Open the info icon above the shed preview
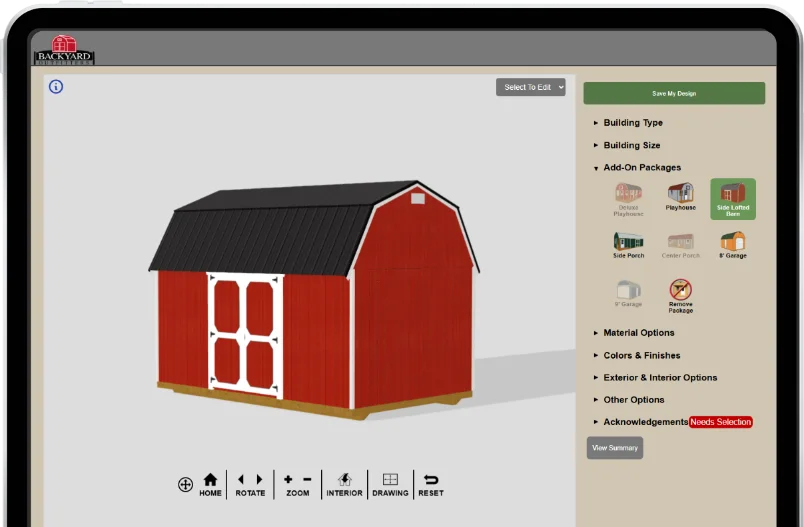Viewport: 804px width, 527px height. 56,87
